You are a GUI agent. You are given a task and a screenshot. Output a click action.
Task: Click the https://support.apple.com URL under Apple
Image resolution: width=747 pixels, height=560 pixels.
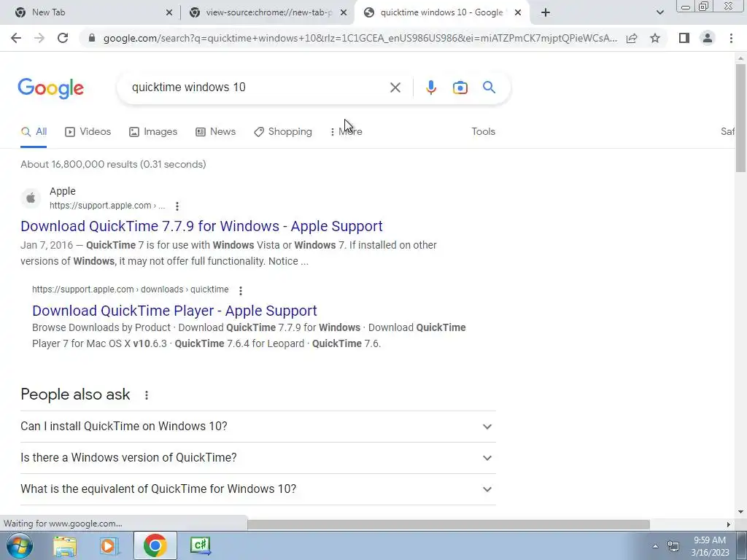[107, 206]
